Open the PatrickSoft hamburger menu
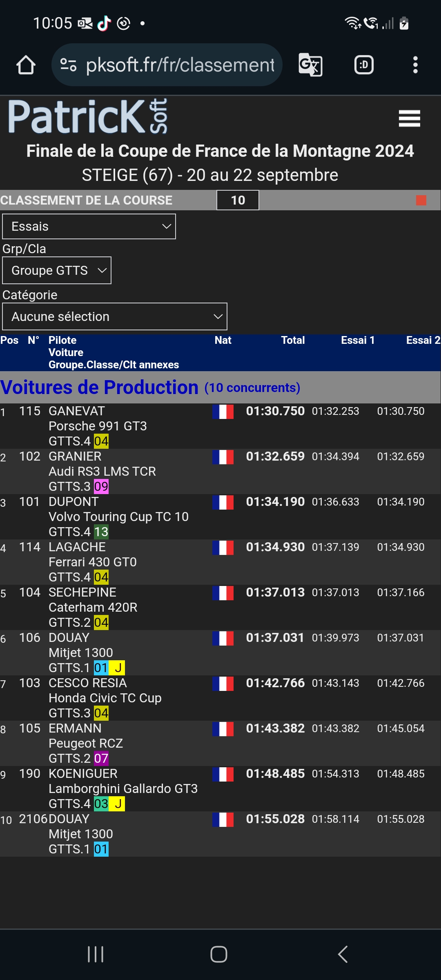 pyautogui.click(x=409, y=118)
